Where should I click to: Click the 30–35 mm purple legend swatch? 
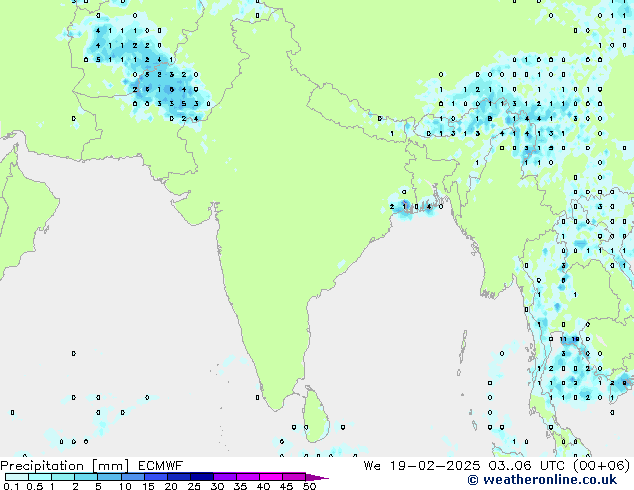click(x=225, y=477)
